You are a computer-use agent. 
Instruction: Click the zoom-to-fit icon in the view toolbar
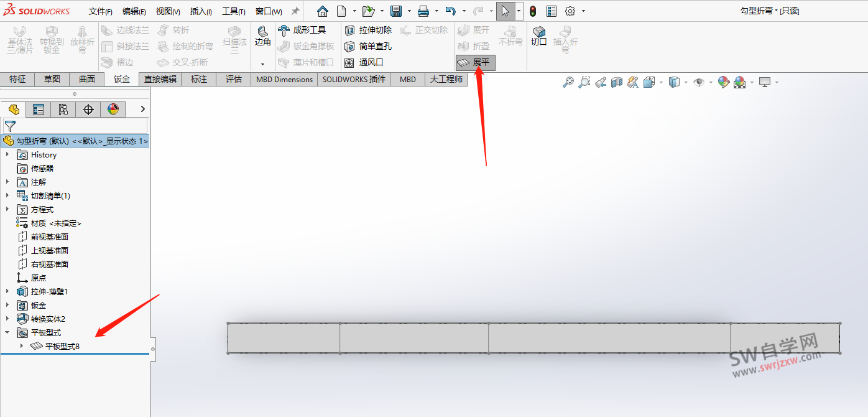click(x=568, y=82)
